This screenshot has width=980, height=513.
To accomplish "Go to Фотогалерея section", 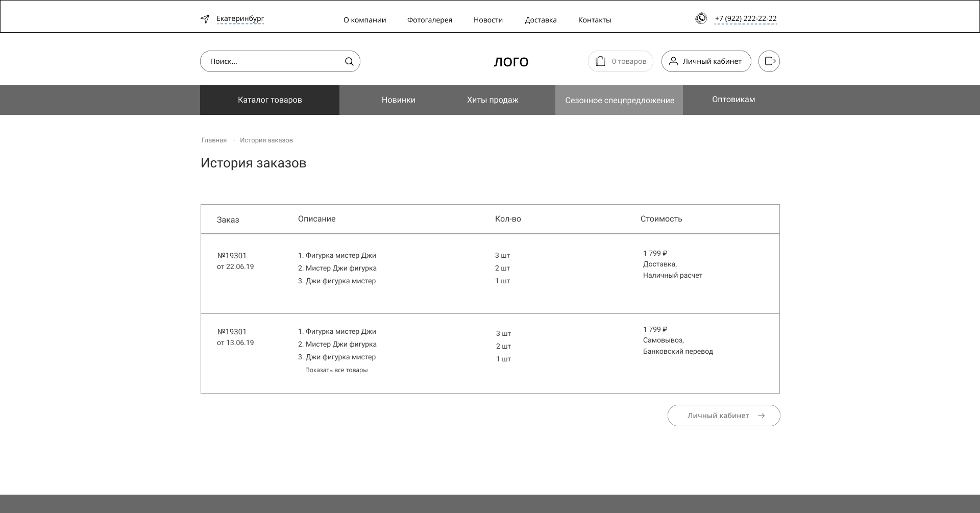I will (429, 20).
